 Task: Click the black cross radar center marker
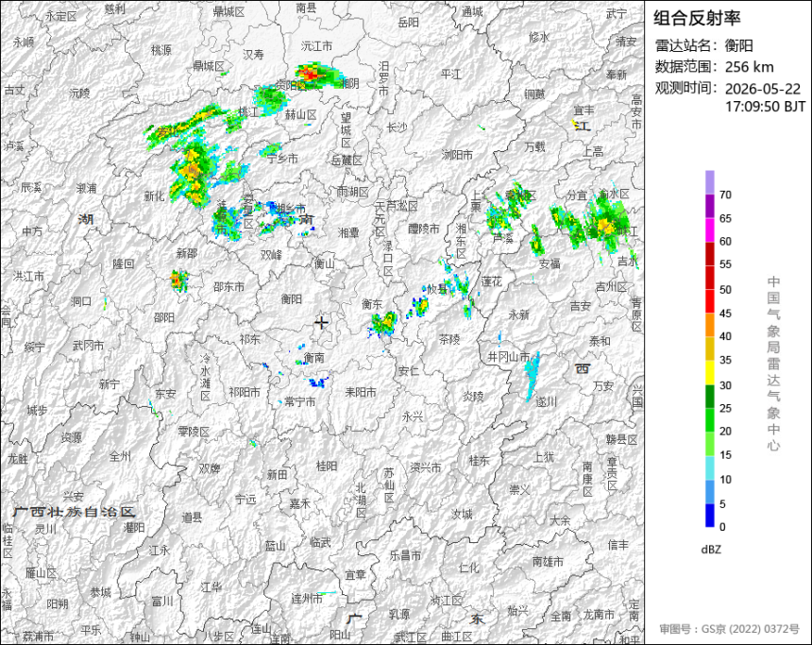[x=321, y=323]
